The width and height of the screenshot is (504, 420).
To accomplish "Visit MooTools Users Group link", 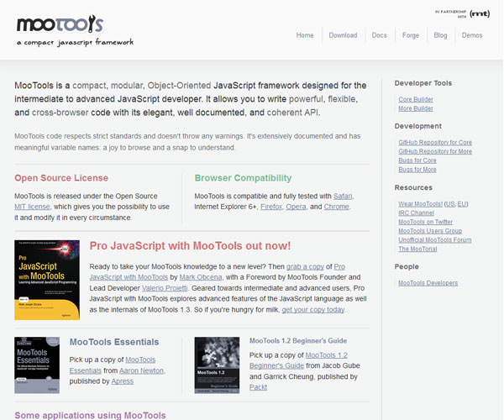I will click(430, 231).
